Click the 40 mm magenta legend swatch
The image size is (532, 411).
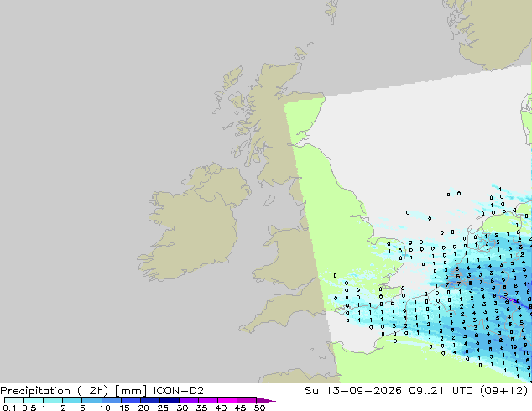[x=227, y=400]
